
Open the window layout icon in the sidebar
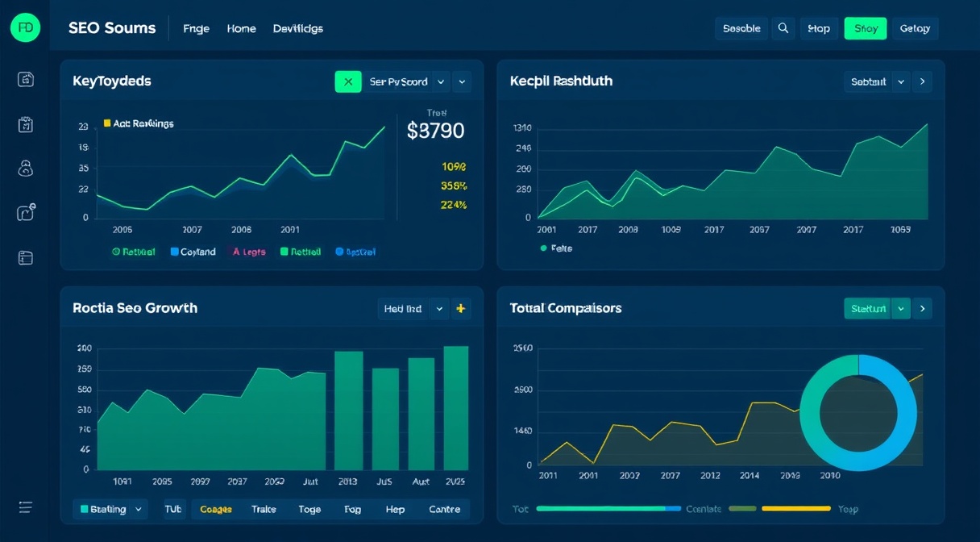click(x=26, y=258)
